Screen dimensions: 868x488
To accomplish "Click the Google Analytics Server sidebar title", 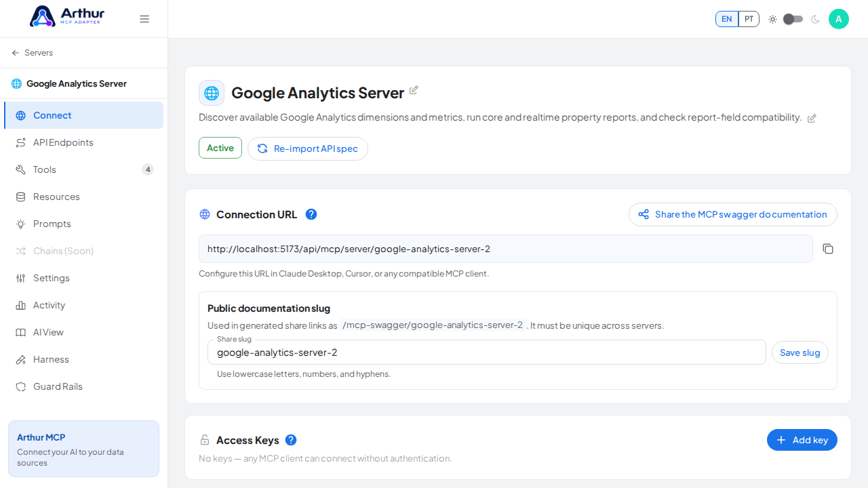I will tap(77, 83).
